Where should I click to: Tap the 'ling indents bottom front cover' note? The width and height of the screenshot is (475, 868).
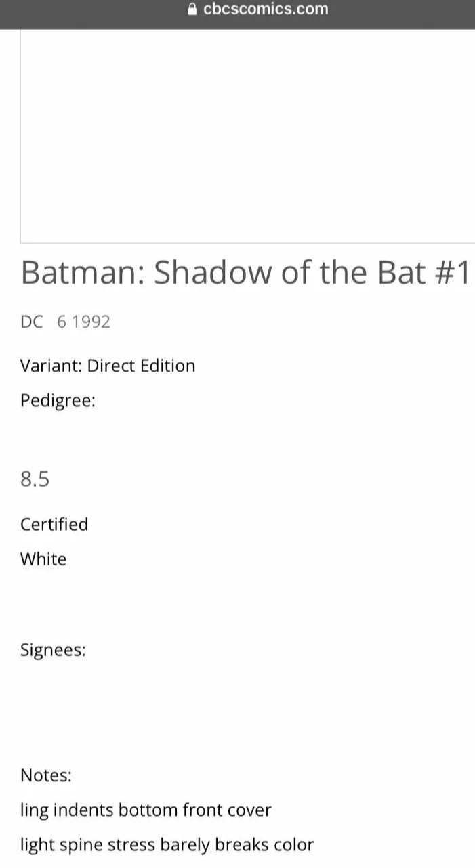pos(146,810)
